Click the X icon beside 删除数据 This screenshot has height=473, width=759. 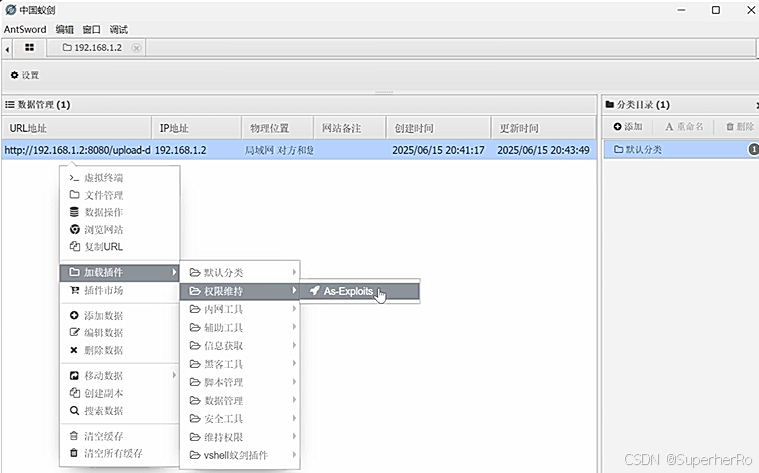(x=74, y=350)
